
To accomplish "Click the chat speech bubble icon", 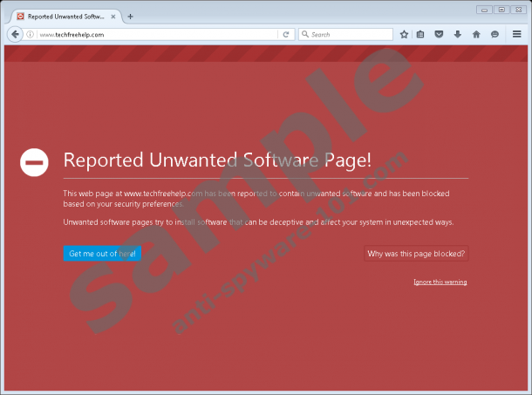I will (494, 35).
